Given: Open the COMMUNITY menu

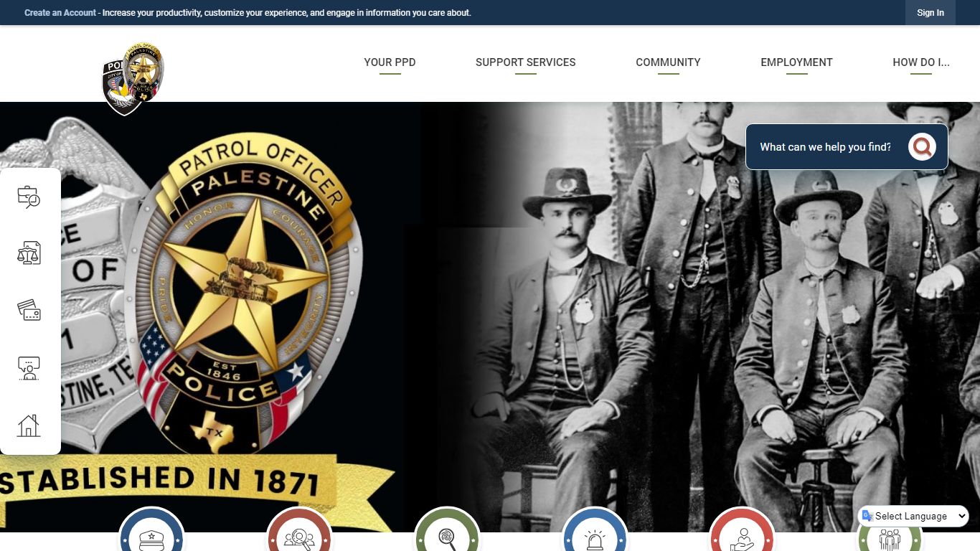Looking at the screenshot, I should coord(668,62).
